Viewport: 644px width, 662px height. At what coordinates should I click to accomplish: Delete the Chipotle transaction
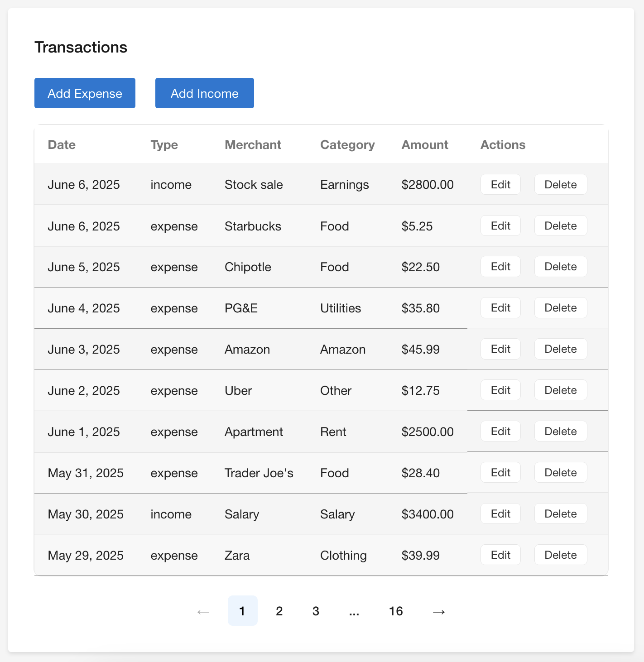pyautogui.click(x=561, y=267)
